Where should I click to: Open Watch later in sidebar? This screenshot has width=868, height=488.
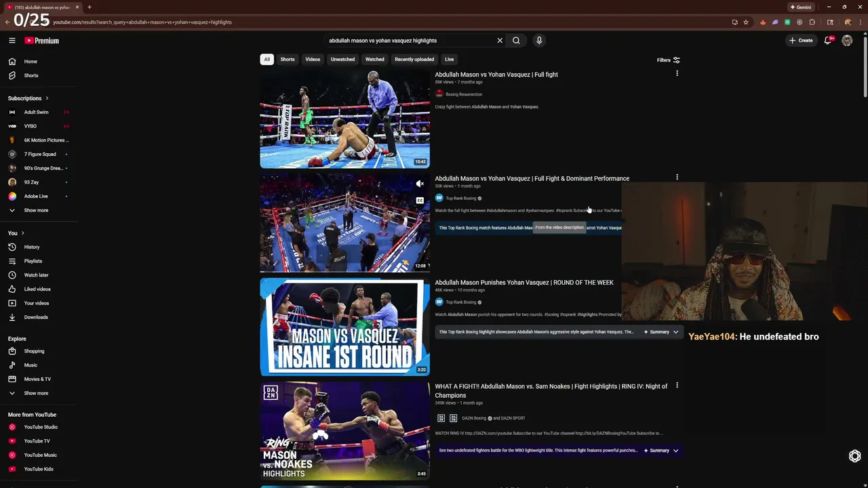point(39,275)
